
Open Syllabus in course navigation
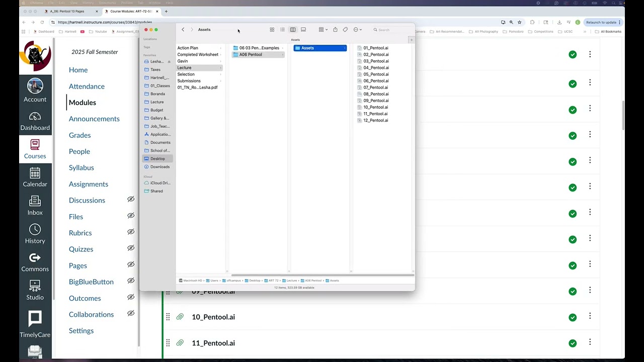click(x=82, y=167)
